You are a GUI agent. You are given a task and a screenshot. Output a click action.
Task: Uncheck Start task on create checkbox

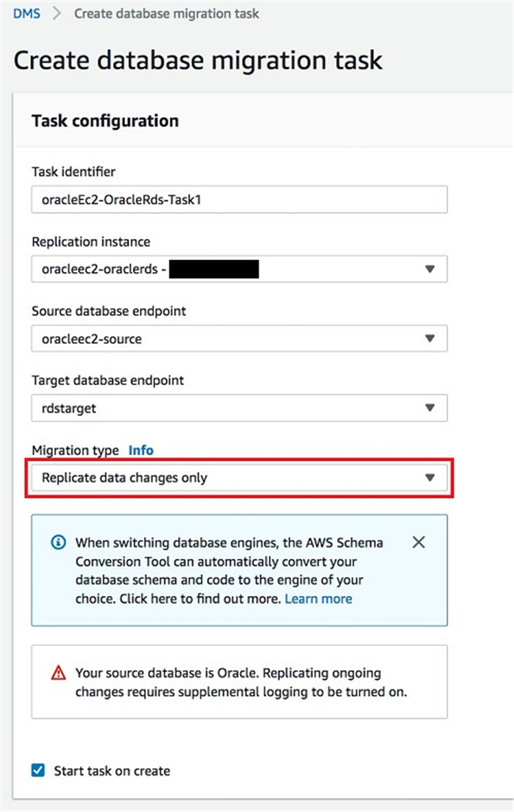[x=38, y=771]
